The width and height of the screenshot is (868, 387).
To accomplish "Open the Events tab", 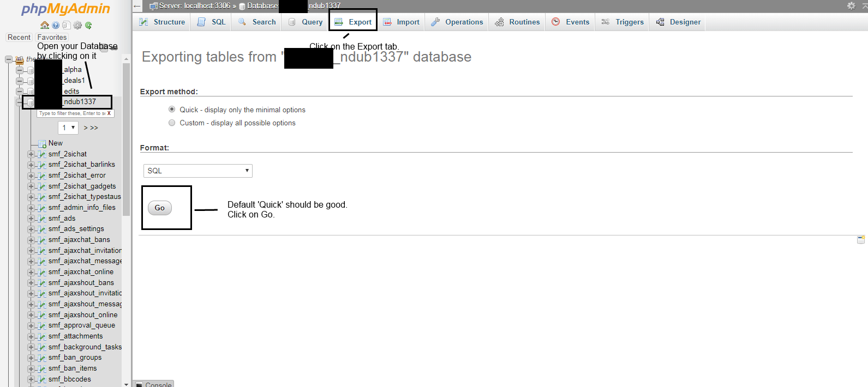I will tap(570, 22).
